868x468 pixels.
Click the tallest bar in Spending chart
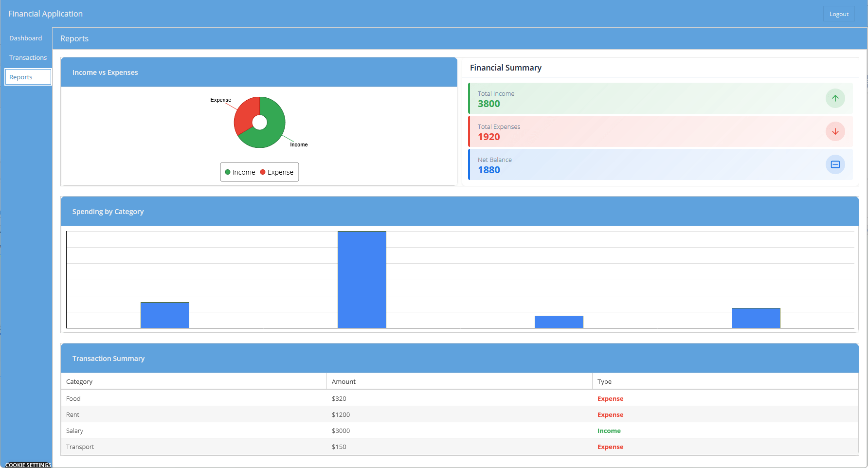[x=362, y=279]
